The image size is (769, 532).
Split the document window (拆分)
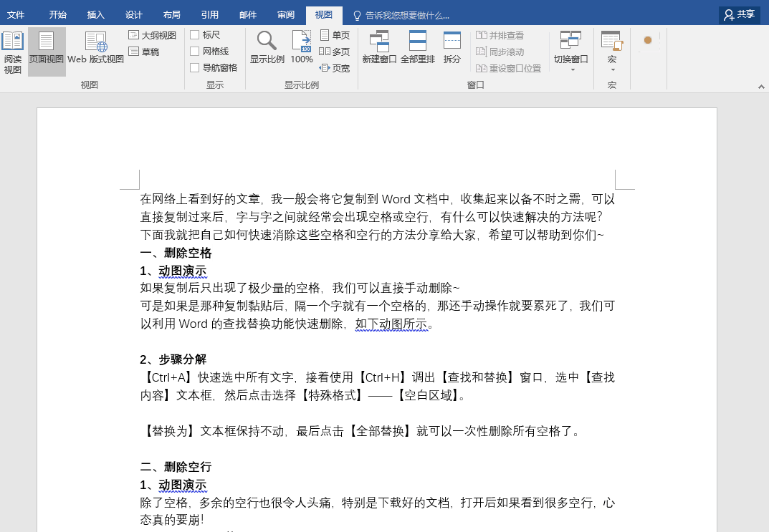452,48
